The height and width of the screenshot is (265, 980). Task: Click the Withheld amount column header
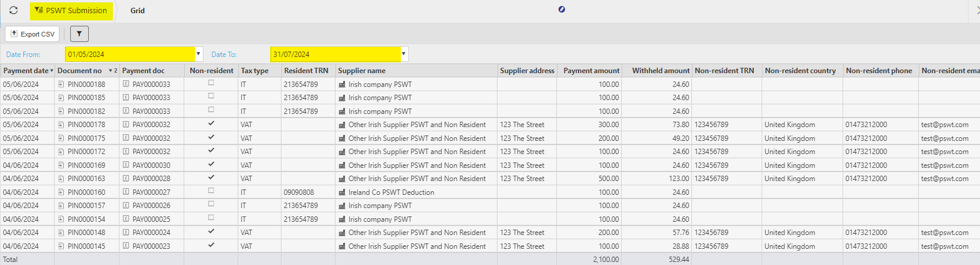[x=660, y=71]
